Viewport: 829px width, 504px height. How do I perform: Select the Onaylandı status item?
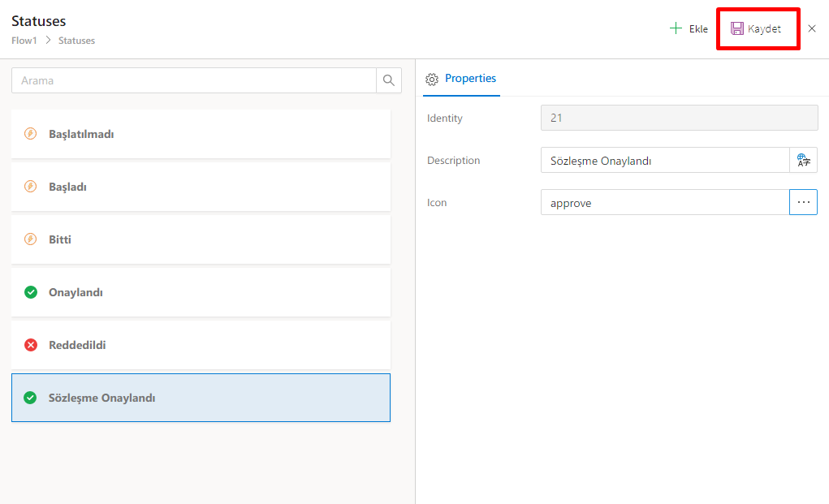click(201, 292)
